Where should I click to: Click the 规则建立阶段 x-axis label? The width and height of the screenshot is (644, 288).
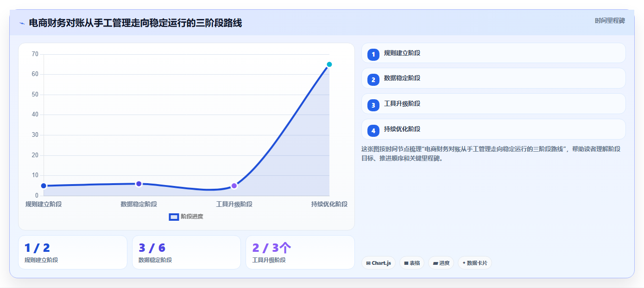pos(44,204)
